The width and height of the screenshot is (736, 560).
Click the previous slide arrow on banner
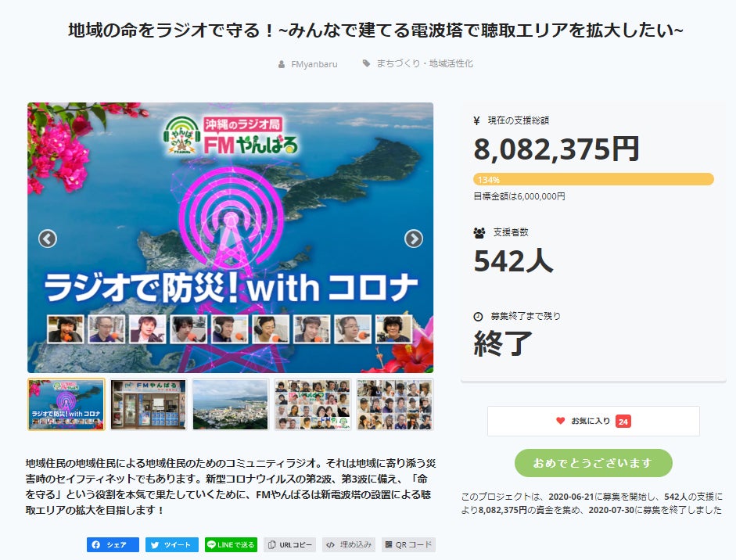[x=48, y=239]
